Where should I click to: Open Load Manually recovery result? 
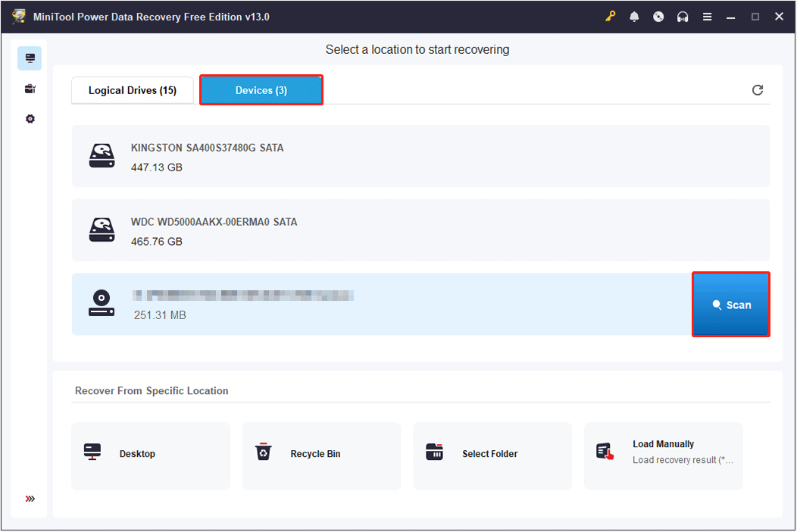coord(664,455)
